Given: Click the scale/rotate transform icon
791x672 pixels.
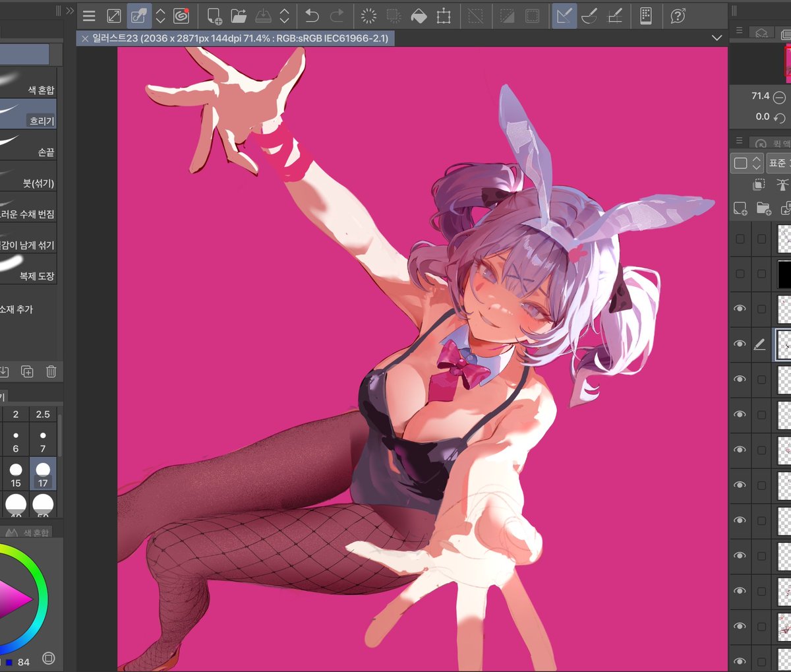Looking at the screenshot, I should tap(444, 16).
